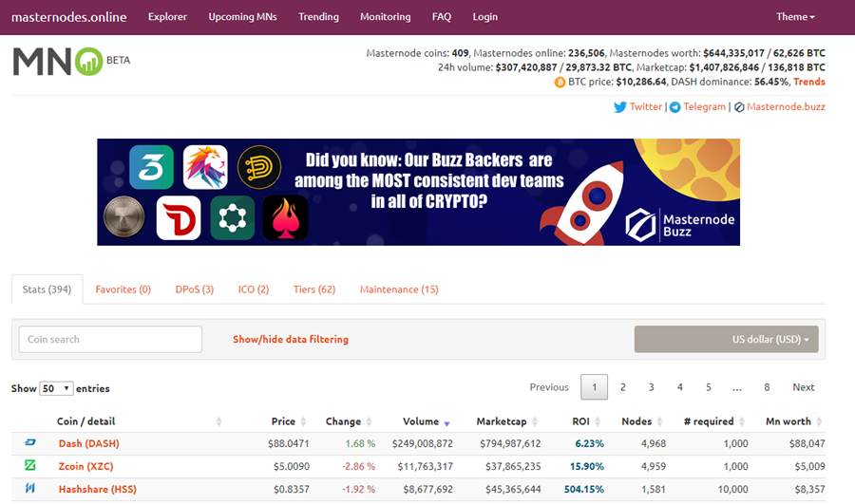Click Hashshare ROI value 504.15%
The image size is (855, 504).
point(584,490)
